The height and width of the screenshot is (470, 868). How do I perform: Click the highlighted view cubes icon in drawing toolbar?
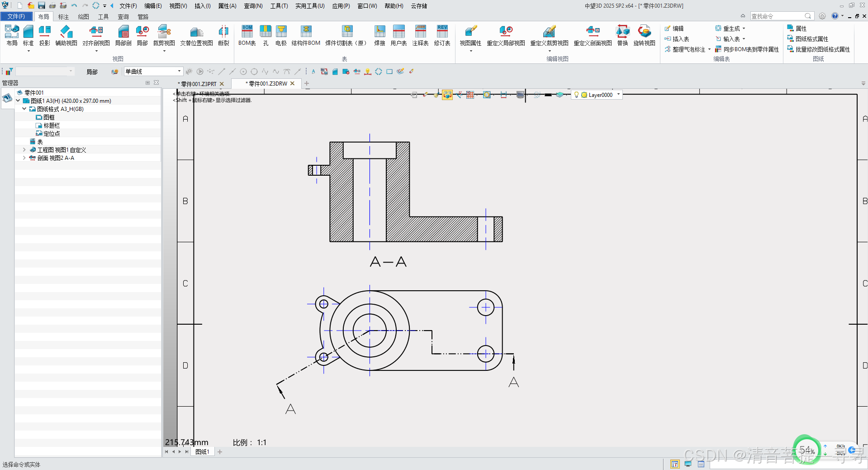click(x=447, y=95)
